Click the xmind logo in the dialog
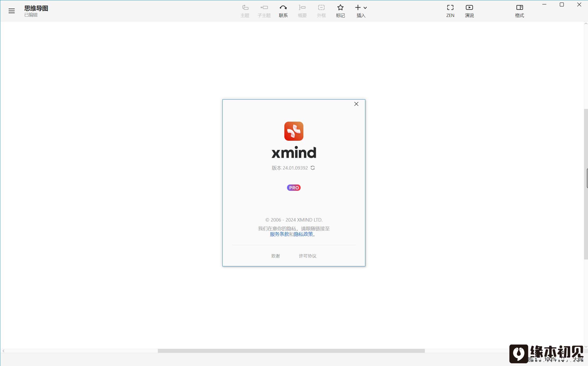Screen dimensions: 588x366 [x=294, y=131]
